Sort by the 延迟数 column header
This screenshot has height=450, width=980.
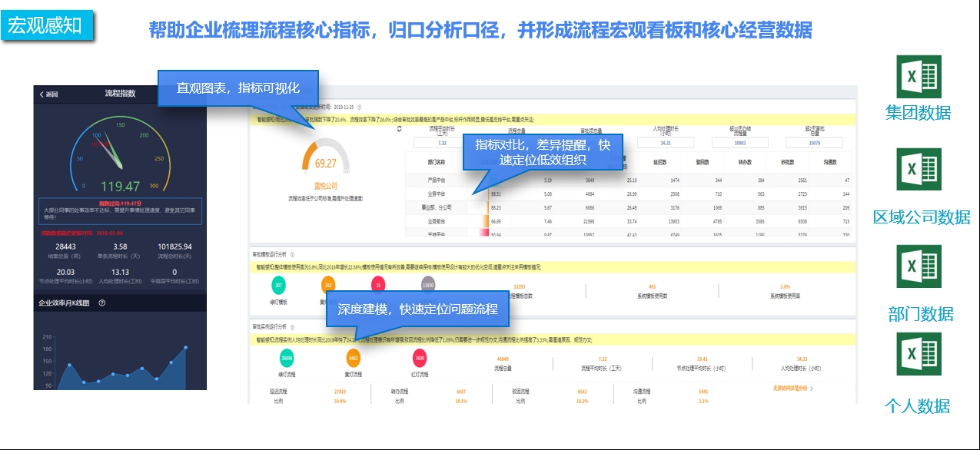tap(659, 162)
